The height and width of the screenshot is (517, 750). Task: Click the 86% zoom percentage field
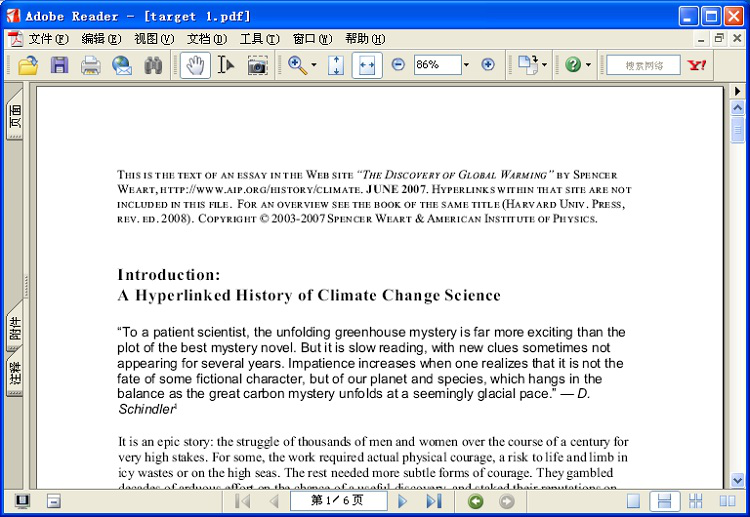click(437, 65)
